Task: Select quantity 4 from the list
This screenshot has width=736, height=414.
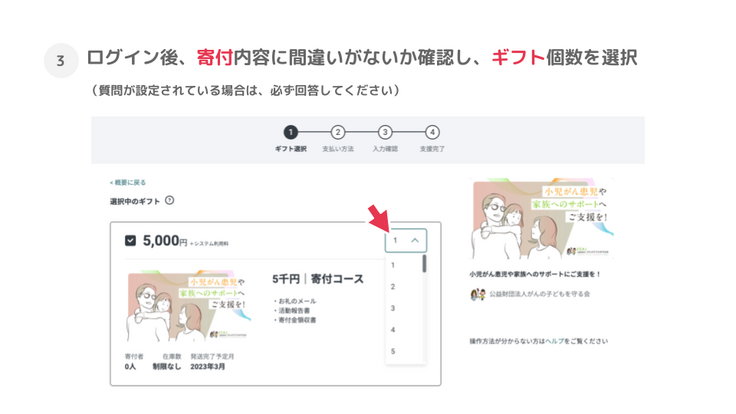Action: [x=394, y=330]
